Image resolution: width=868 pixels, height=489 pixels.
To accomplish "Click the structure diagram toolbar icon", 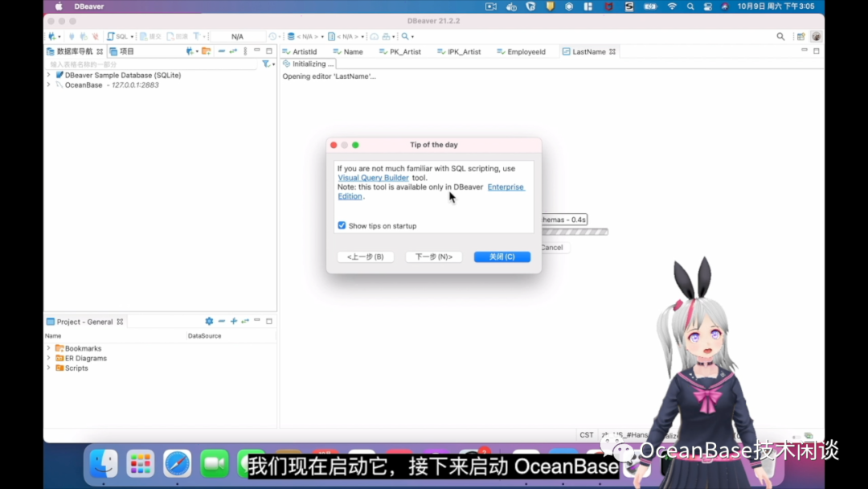I will pyautogui.click(x=386, y=36).
